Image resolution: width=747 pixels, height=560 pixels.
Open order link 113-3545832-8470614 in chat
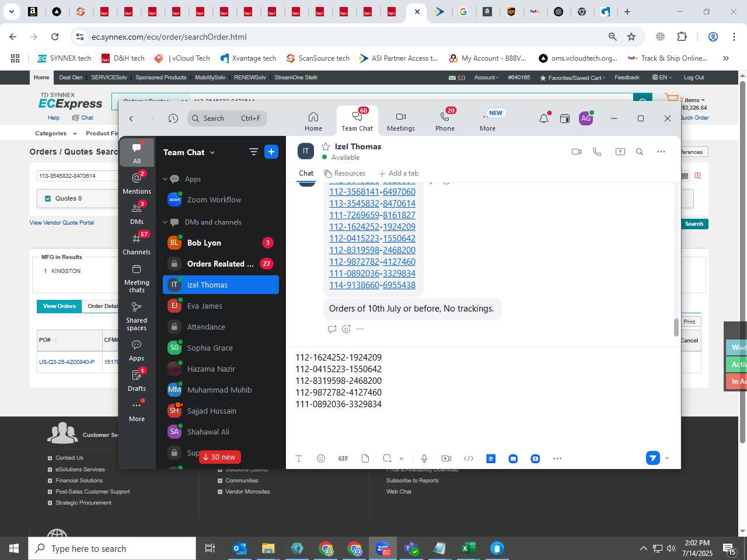(372, 204)
